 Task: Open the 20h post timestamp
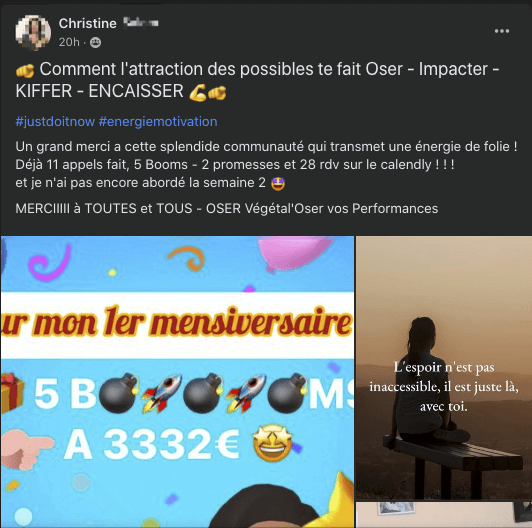69,42
